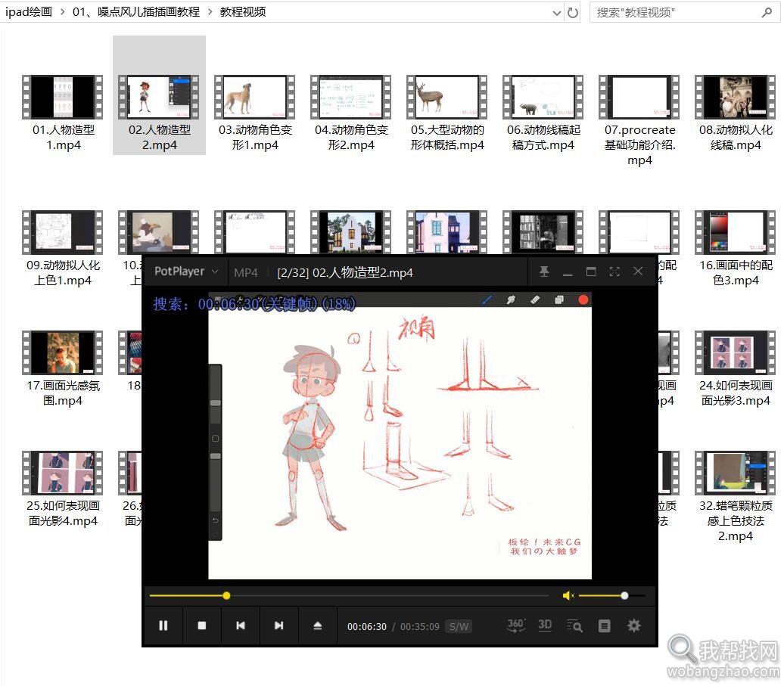Pin PotPlayer window on top
The height and width of the screenshot is (686, 784).
coord(544,272)
